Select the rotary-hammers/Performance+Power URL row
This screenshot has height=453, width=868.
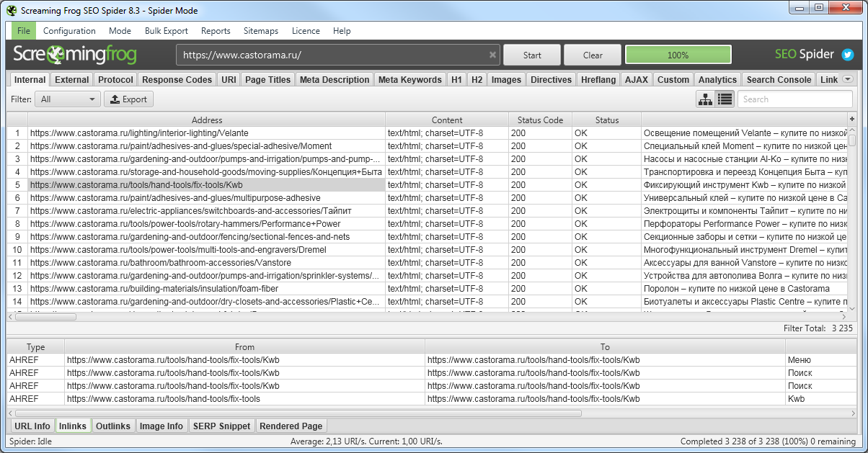coord(427,224)
